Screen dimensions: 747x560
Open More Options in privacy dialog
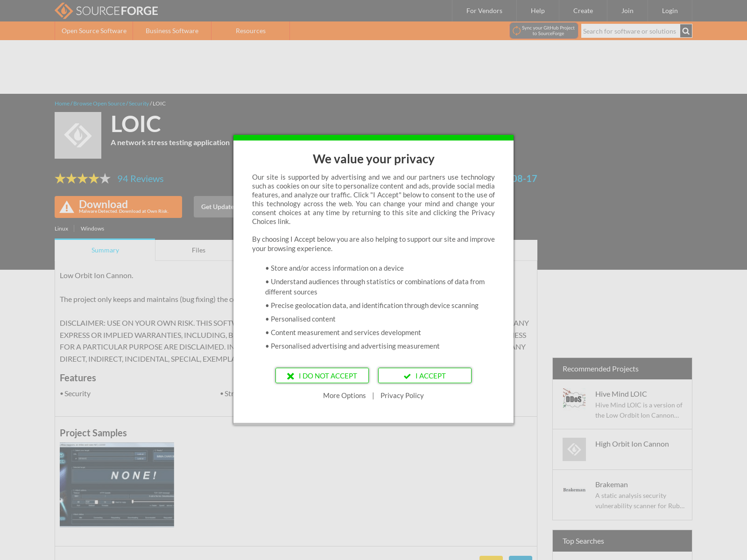coord(345,396)
